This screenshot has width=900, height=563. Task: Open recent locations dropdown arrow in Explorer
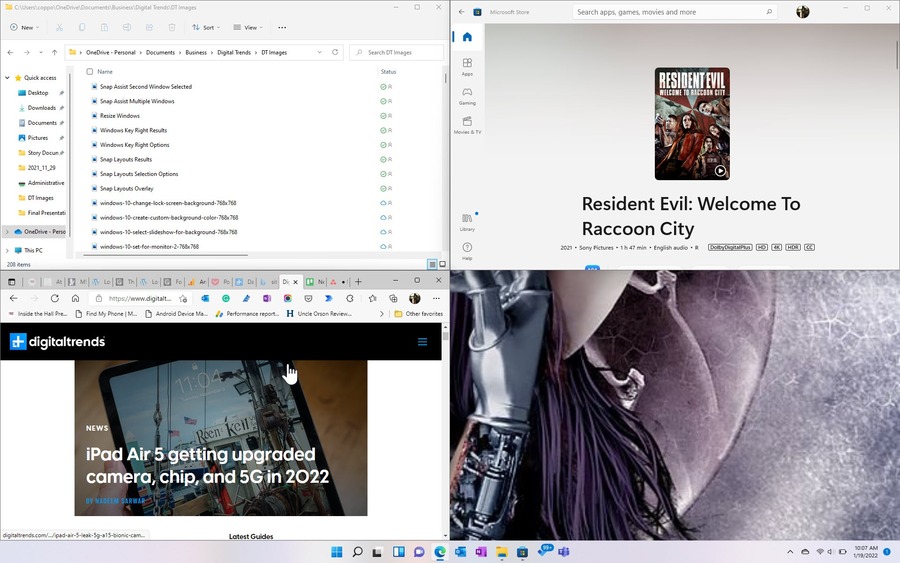click(41, 52)
